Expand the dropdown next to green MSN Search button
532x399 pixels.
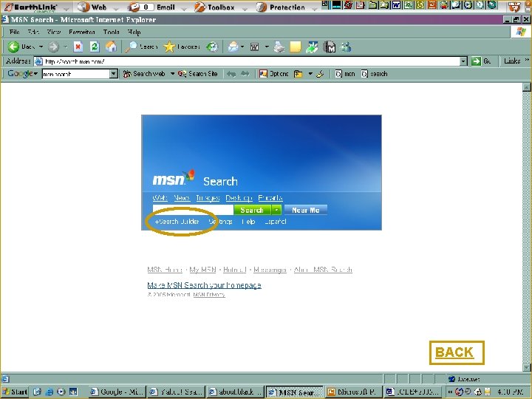point(276,210)
